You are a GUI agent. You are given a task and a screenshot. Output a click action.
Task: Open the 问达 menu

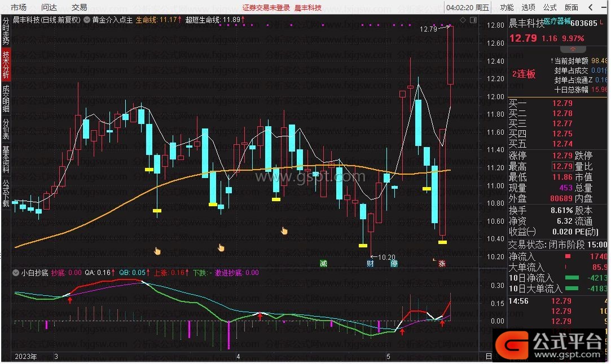49,7
